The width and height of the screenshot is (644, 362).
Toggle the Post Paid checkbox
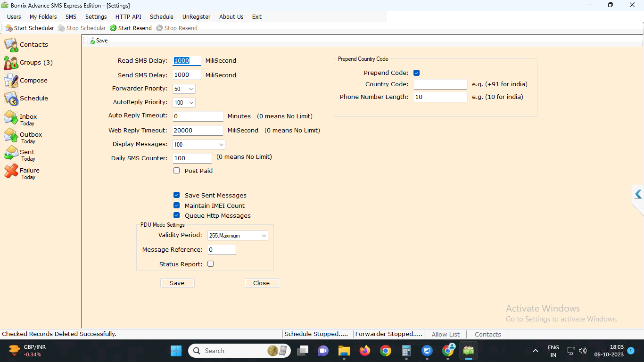[x=177, y=171]
